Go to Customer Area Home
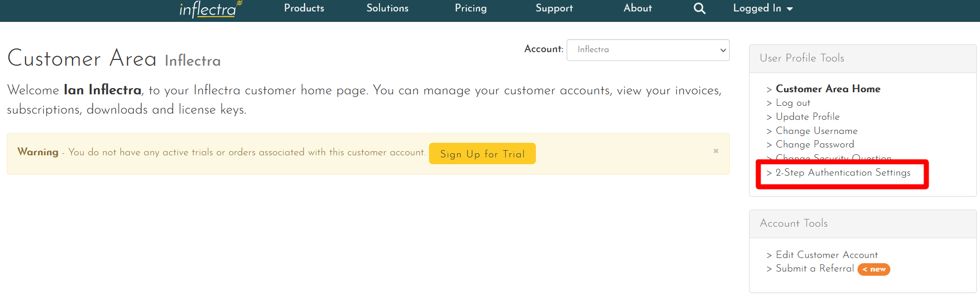 tap(828, 89)
